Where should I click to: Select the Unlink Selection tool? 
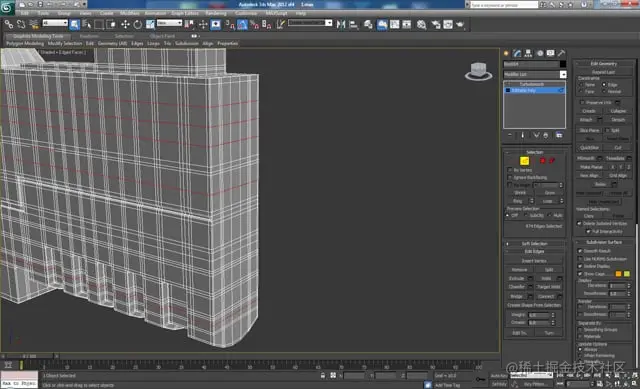(20, 25)
